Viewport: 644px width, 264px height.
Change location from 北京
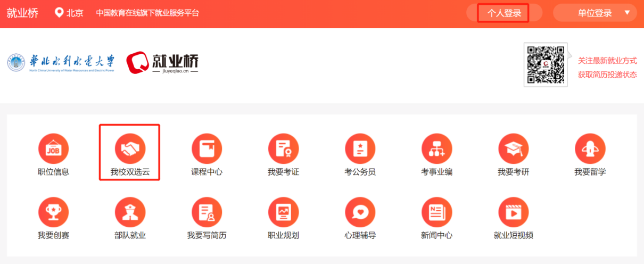[x=69, y=13]
